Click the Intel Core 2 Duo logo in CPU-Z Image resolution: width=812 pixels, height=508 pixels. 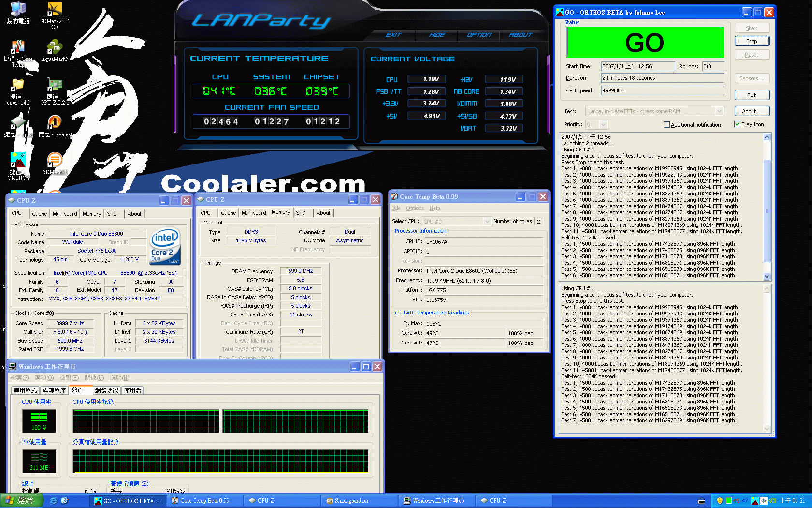tap(166, 246)
